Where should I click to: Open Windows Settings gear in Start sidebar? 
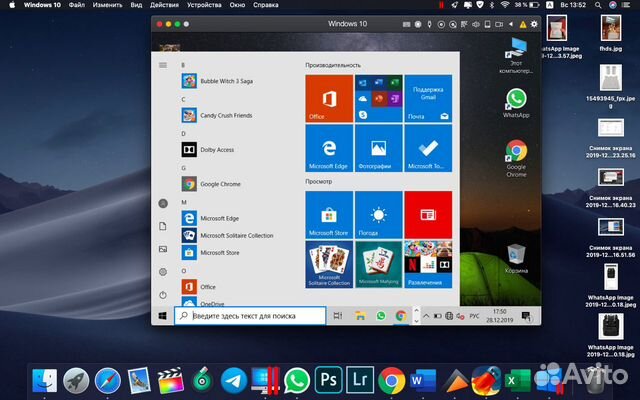click(163, 272)
